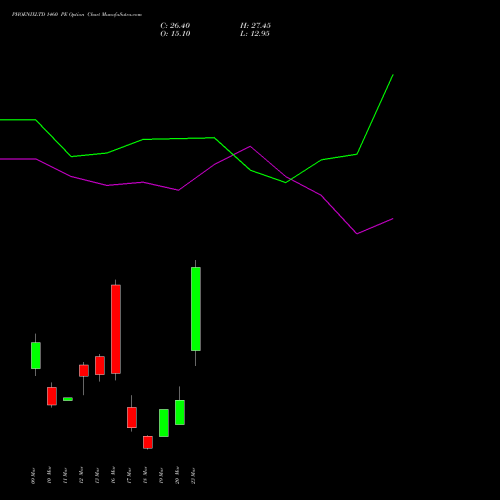Screen dimensions: 500x500
Task: Click the green candle for 20 Mar
Action: coord(180,412)
